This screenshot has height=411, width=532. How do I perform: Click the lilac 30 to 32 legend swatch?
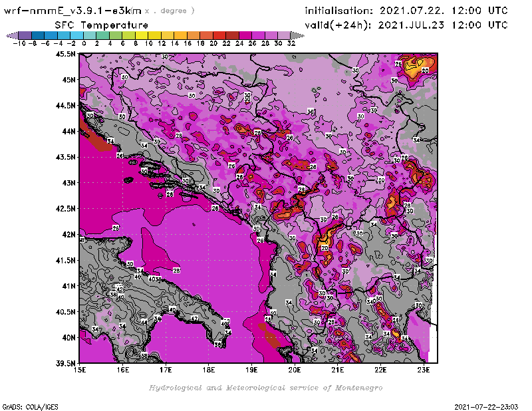pyautogui.click(x=284, y=36)
